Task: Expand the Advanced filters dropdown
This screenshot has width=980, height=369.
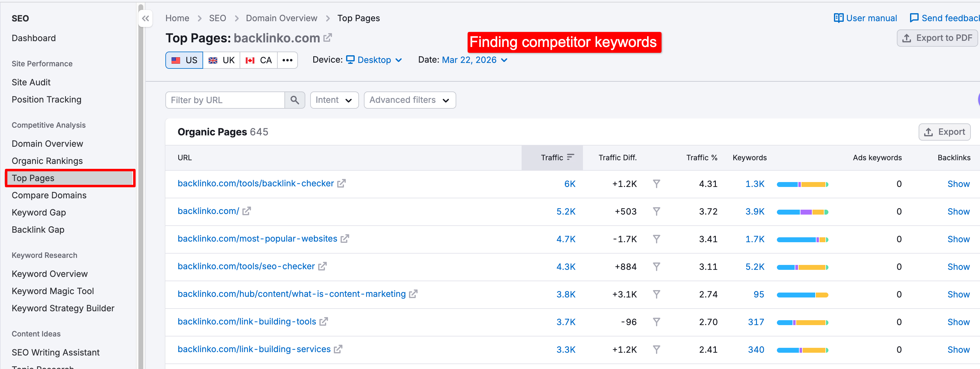Action: pyautogui.click(x=410, y=100)
